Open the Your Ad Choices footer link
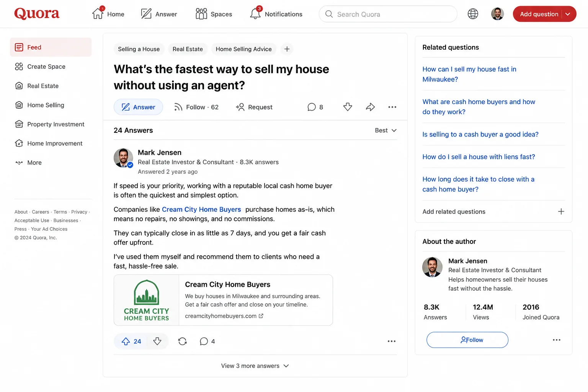The image size is (588, 392). tap(49, 229)
